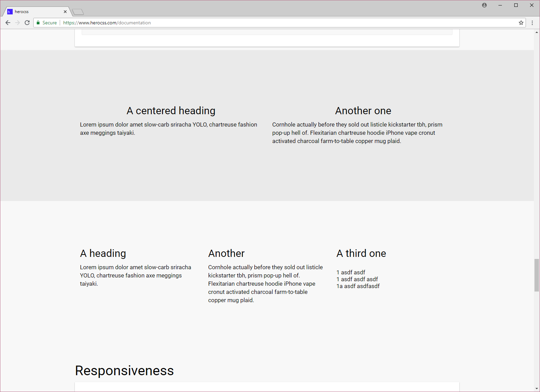Maximize the Chrome window
540x392 pixels.
click(x=516, y=5)
